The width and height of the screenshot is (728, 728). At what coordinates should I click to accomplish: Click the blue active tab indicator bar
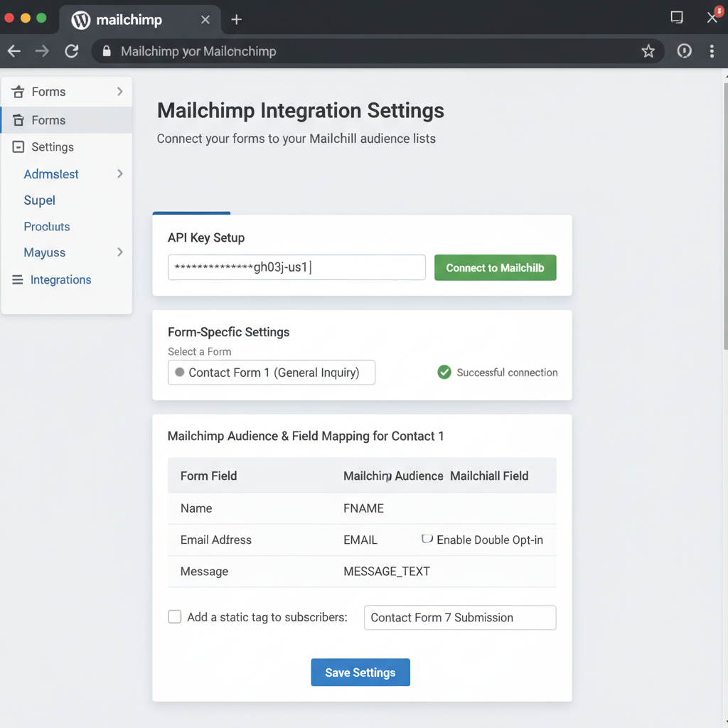point(191,212)
